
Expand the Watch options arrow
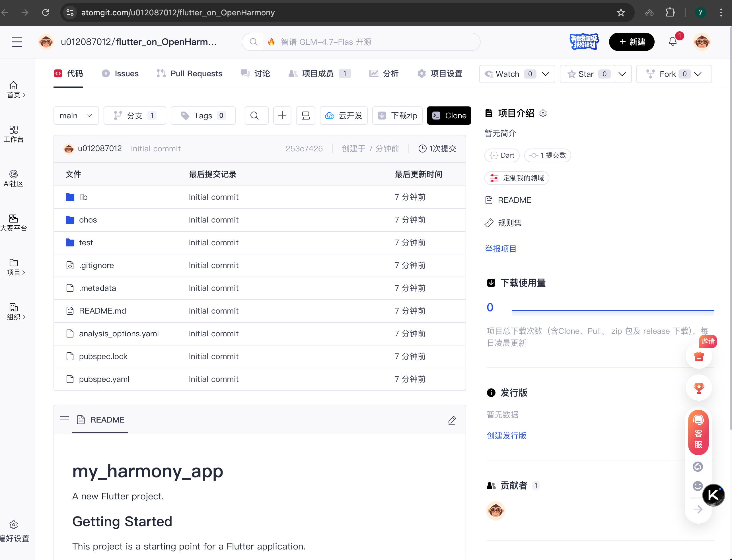tap(546, 74)
